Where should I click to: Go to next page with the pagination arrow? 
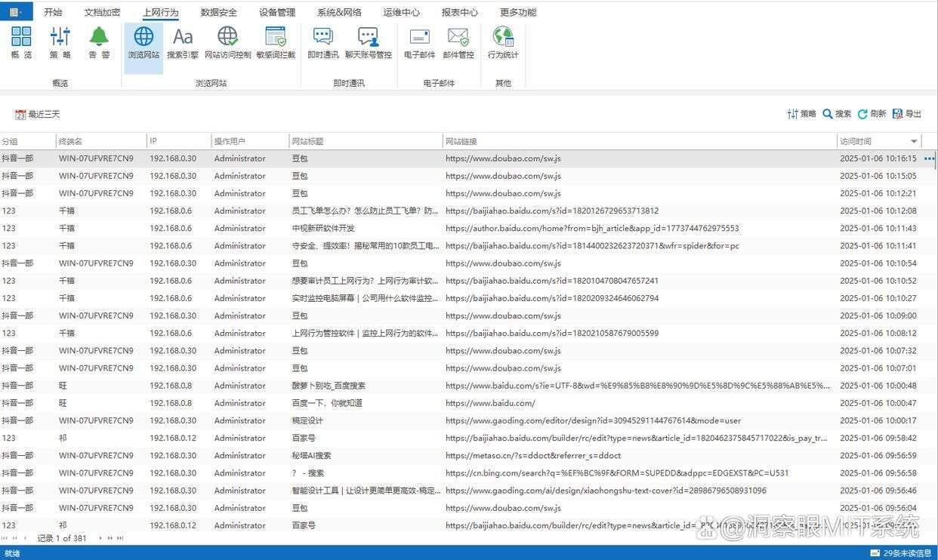point(99,538)
